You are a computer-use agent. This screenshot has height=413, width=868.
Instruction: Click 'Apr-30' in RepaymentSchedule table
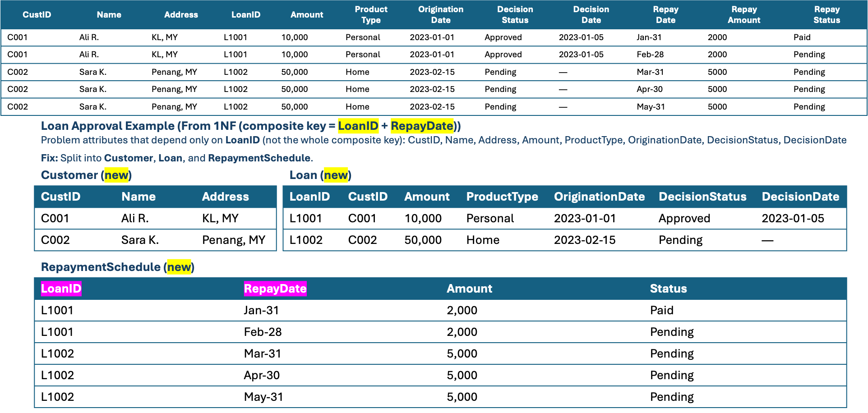tap(262, 376)
